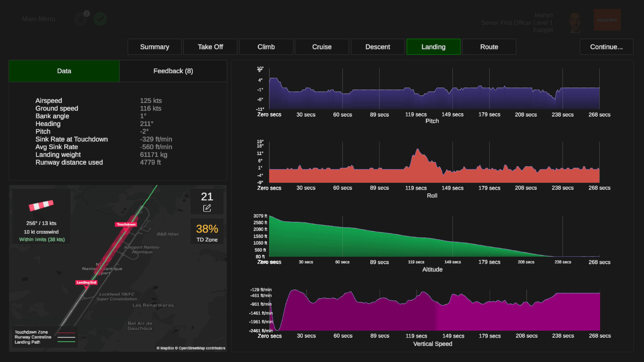The image size is (644, 362).
Task: Open the Take Off tab
Action: [x=210, y=47]
